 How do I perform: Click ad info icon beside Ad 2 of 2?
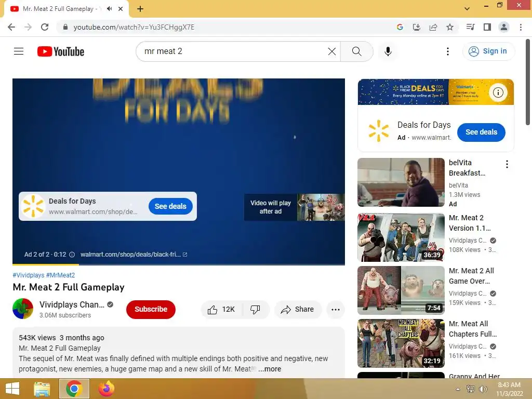pos(72,255)
